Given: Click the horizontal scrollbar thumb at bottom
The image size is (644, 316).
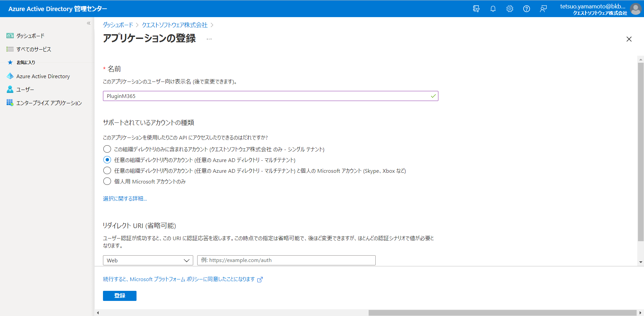Looking at the screenshot, I should click(x=502, y=313).
